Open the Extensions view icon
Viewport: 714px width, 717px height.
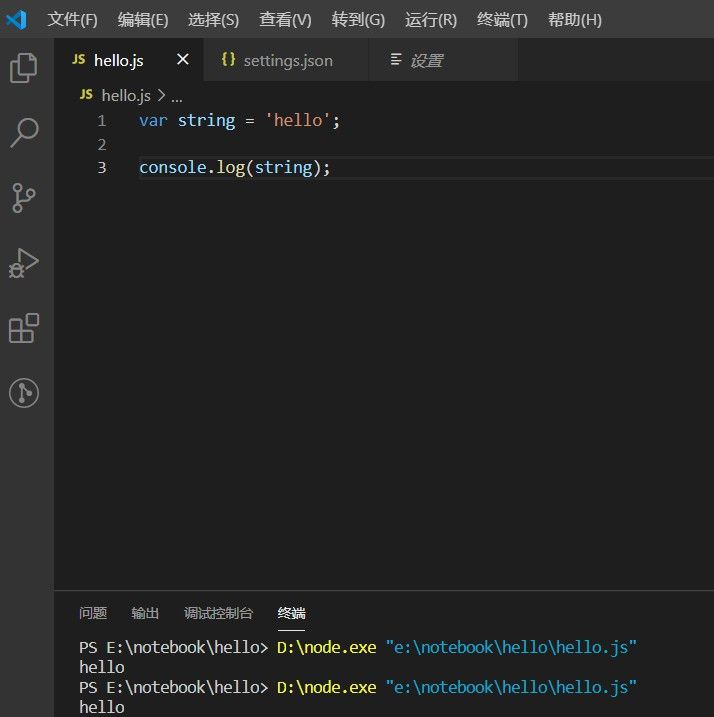pyautogui.click(x=24, y=328)
